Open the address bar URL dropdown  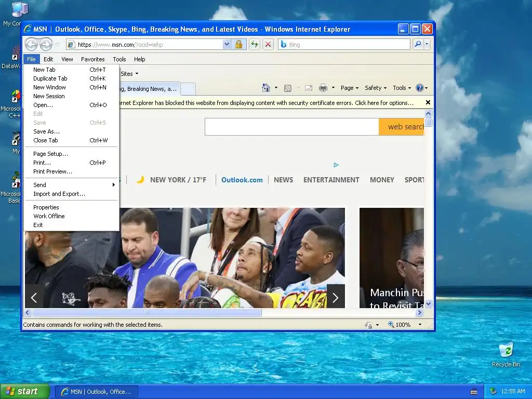tap(227, 45)
